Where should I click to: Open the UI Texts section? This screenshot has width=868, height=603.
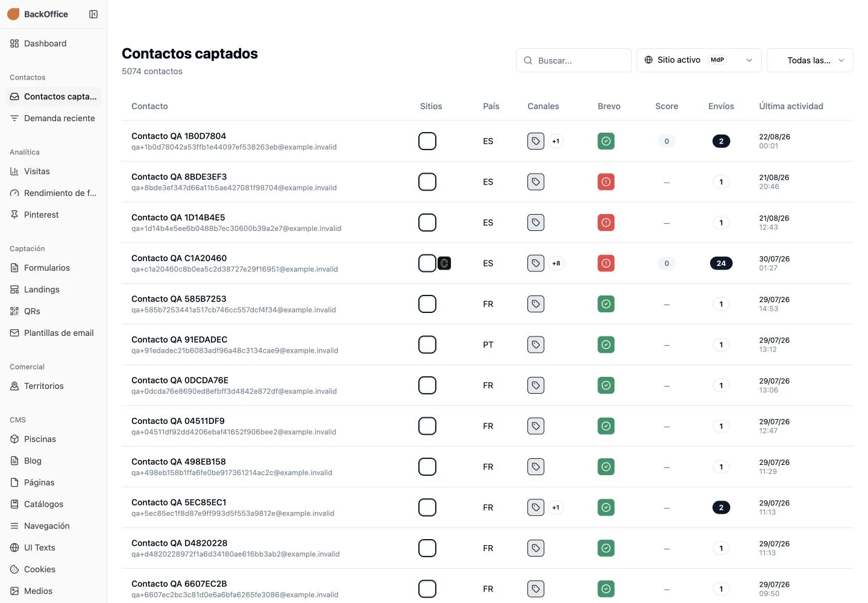click(54, 548)
